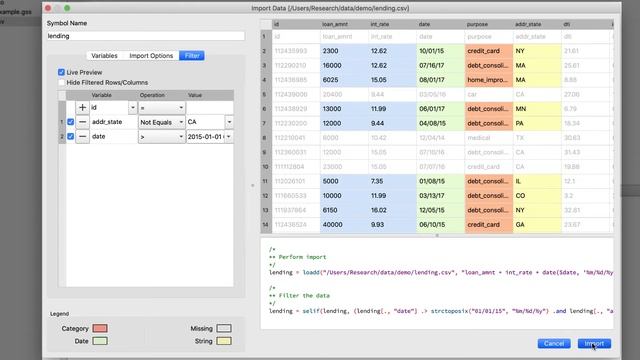Click the addr_state column header
640x360 pixels.
pyautogui.click(x=537, y=24)
